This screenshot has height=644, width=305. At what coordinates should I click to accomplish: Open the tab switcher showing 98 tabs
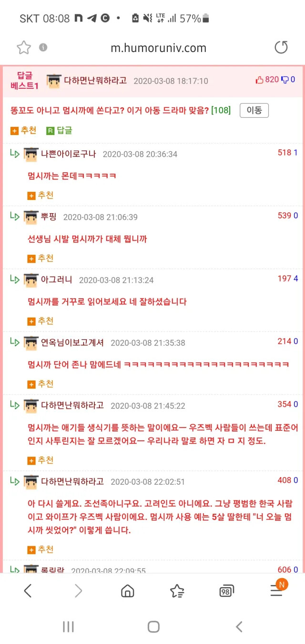pos(227,591)
